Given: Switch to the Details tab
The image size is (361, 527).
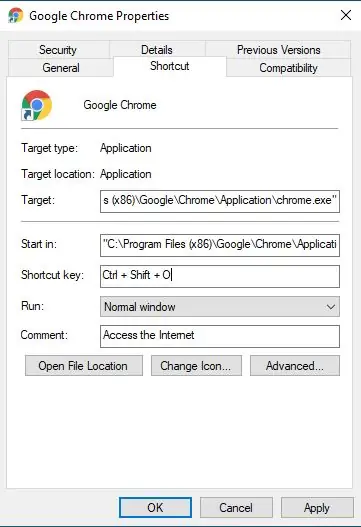Looking at the screenshot, I should (x=157, y=50).
